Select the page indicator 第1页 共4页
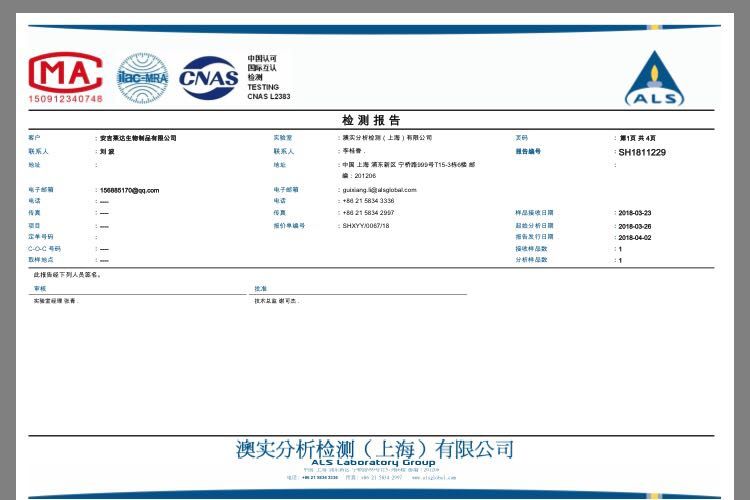750x500 pixels. click(638, 138)
